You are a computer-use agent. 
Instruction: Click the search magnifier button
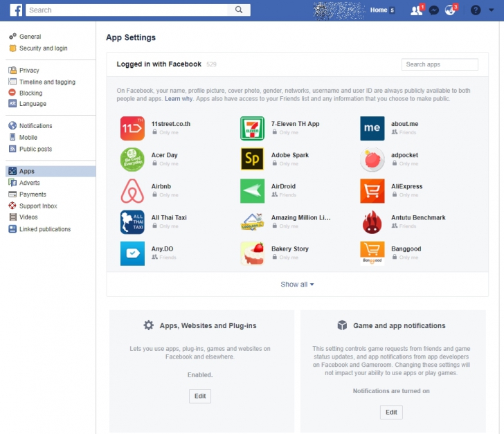click(239, 10)
